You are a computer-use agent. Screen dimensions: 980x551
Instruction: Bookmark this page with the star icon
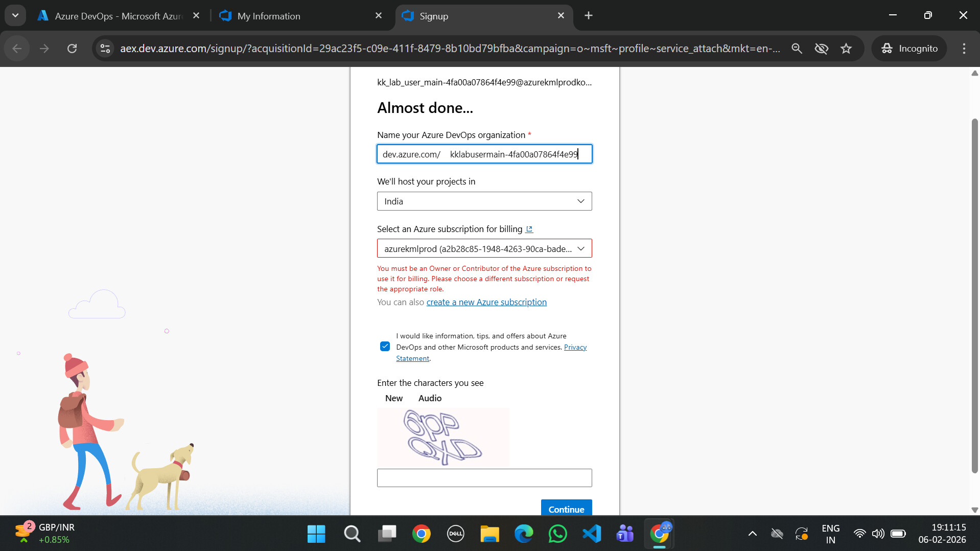[x=846, y=49]
